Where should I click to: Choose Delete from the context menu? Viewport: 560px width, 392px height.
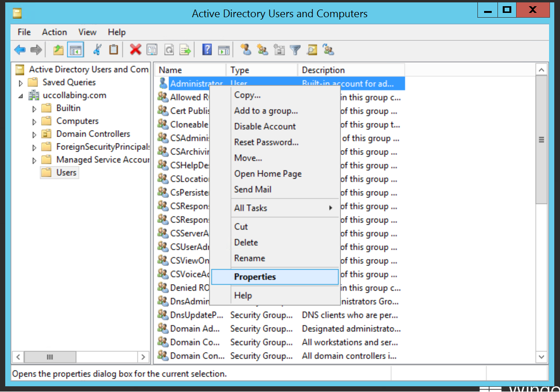click(275, 242)
